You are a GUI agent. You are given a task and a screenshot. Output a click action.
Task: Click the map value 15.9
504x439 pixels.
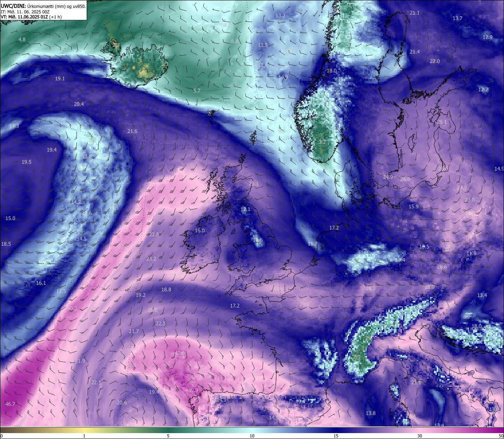click(413, 207)
